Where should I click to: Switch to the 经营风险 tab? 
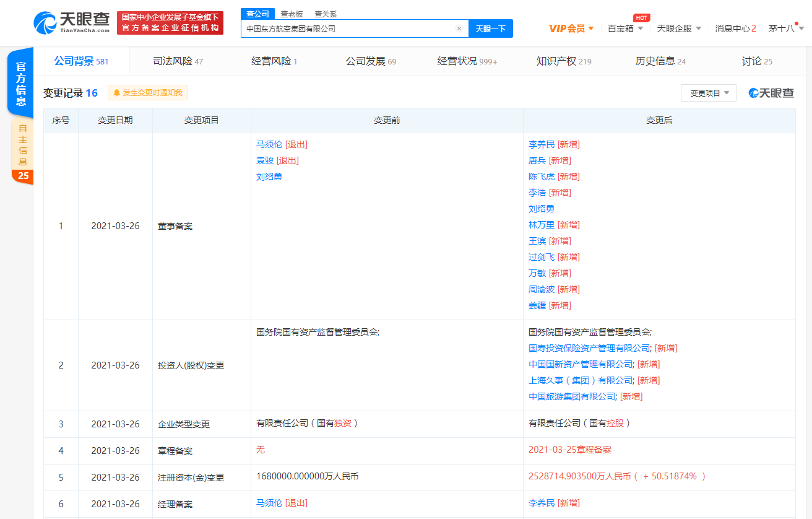[274, 61]
